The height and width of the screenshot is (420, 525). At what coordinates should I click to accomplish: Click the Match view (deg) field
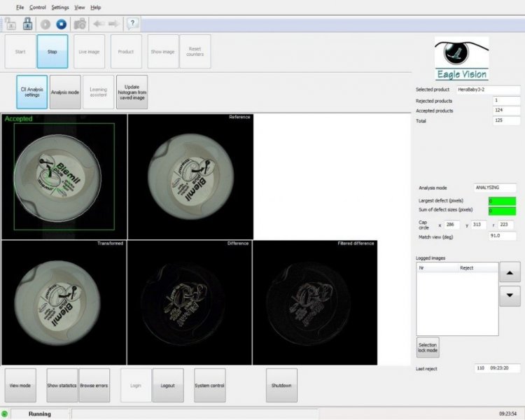tap(502, 236)
